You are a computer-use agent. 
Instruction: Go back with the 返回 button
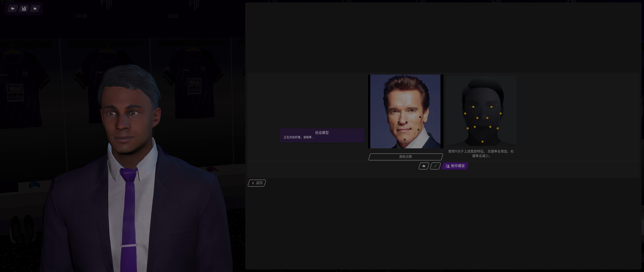click(x=257, y=183)
